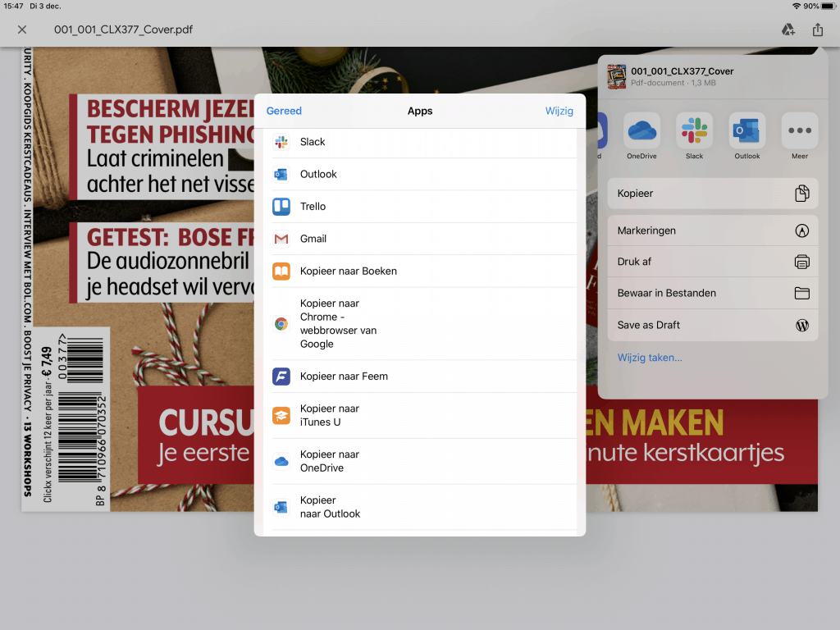Tap the Markeringen action

pos(713,231)
